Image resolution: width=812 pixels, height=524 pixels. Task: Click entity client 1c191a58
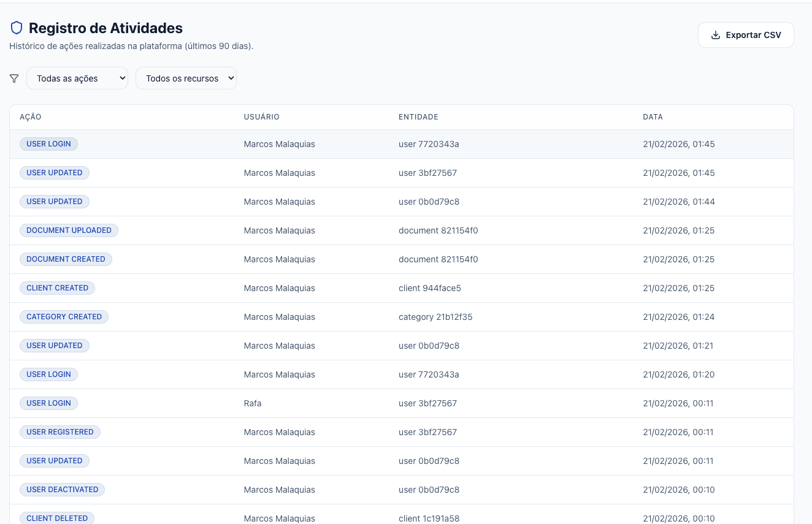(x=429, y=518)
